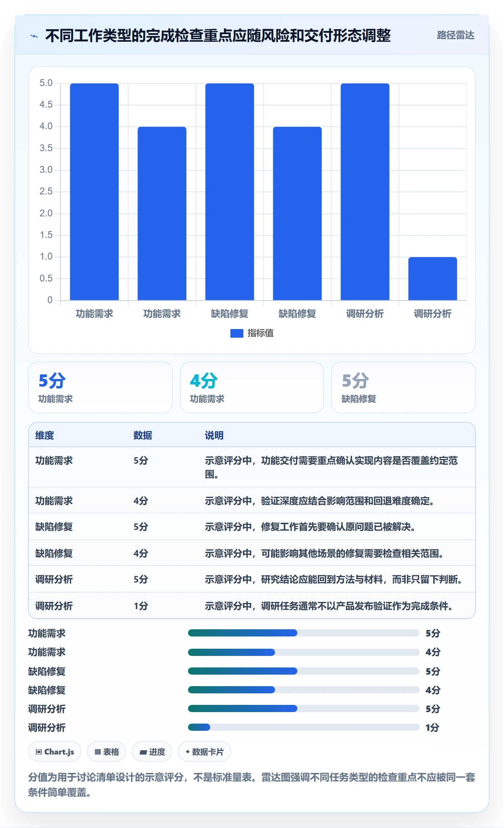The height and width of the screenshot is (828, 504).
Task: Click the 功能需求 progress bar showing 4分
Action: click(304, 652)
